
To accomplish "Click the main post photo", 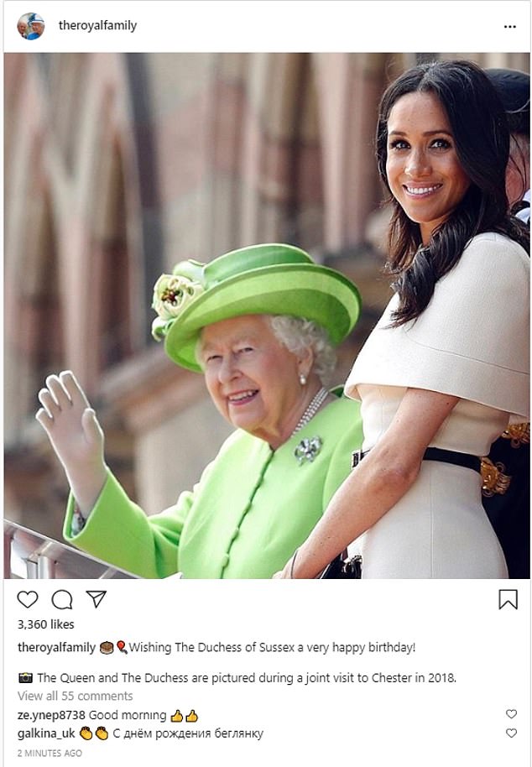I will click(267, 316).
